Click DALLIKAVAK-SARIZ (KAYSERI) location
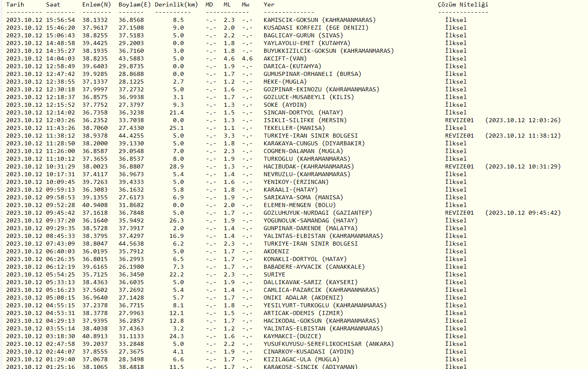The height and width of the screenshot is (369, 588). 311,282
